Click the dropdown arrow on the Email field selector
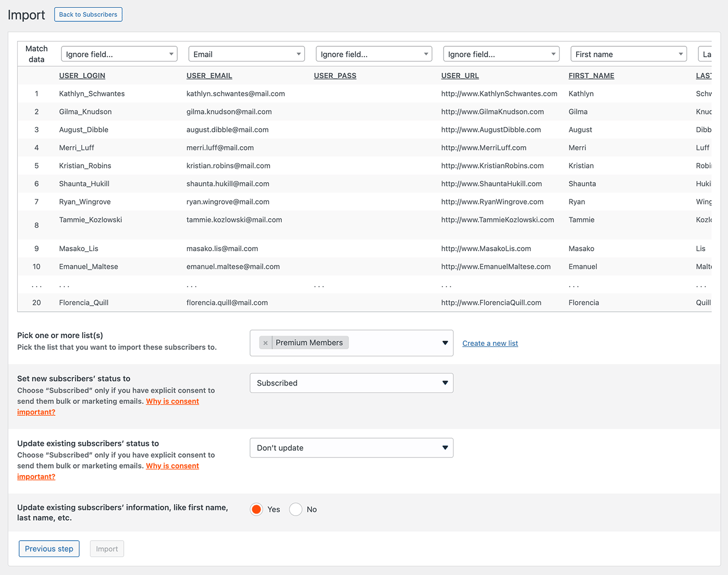Viewport: 728px width, 575px height. [298, 54]
